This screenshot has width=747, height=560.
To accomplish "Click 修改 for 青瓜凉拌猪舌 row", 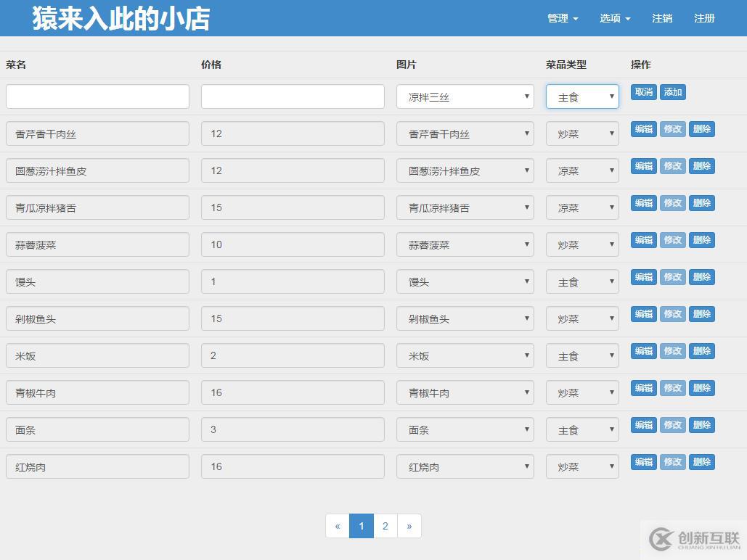I will (x=673, y=203).
